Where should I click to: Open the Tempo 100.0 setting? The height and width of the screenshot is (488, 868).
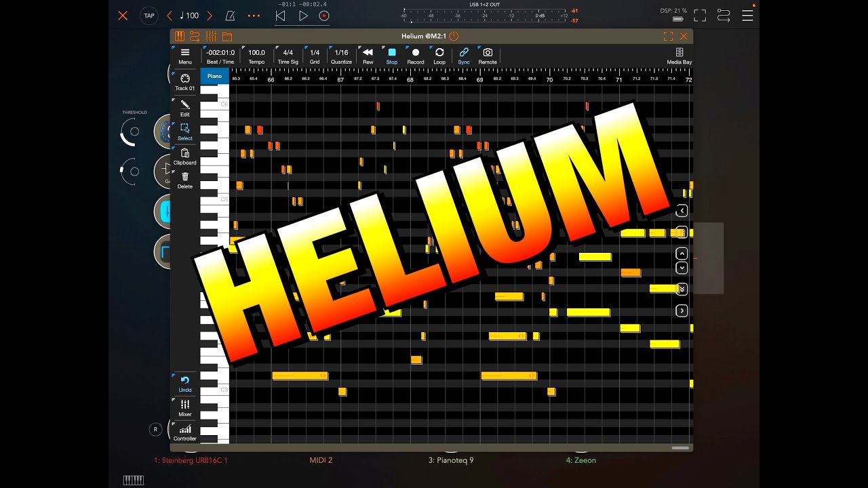tap(256, 56)
